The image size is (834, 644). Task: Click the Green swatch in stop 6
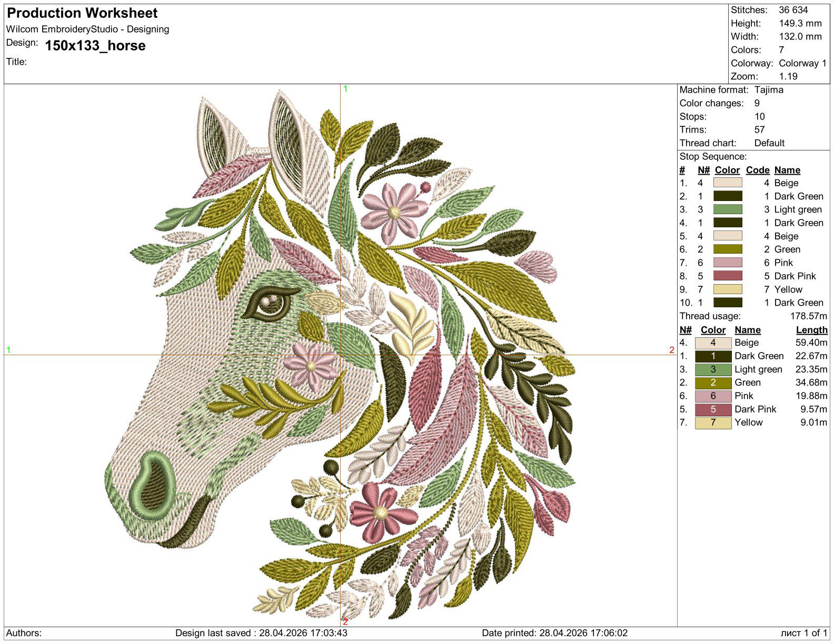(728, 249)
